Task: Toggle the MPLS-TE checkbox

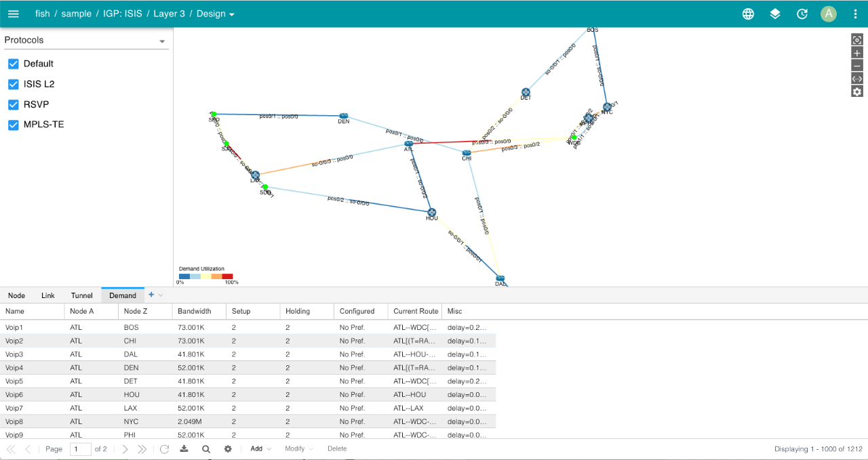Action: click(x=13, y=125)
